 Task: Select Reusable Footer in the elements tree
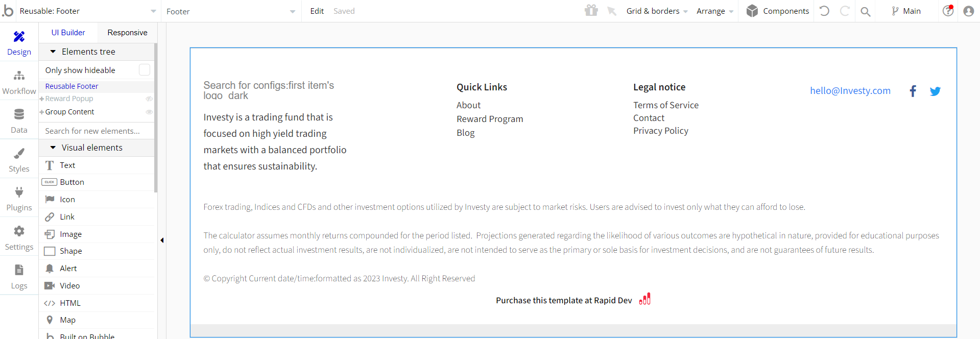tap(71, 86)
